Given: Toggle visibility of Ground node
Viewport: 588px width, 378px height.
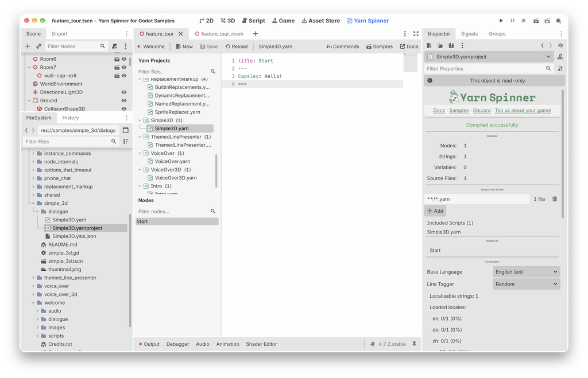Looking at the screenshot, I should [124, 100].
